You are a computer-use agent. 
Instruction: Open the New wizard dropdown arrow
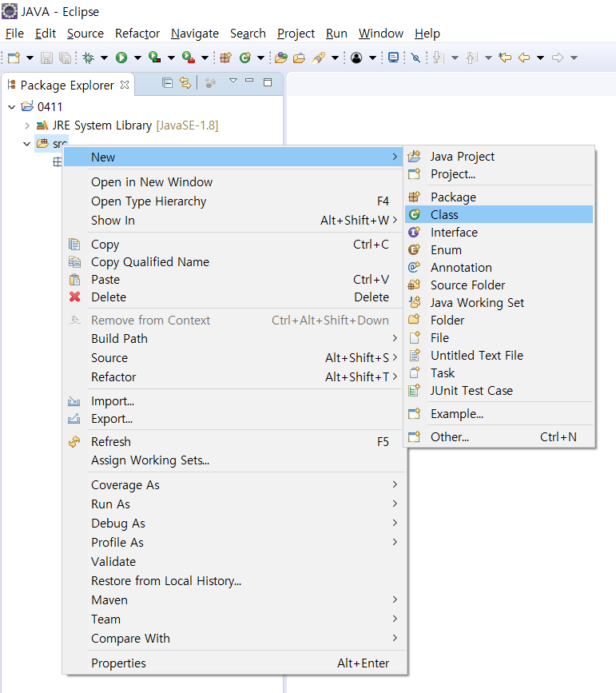(30, 58)
